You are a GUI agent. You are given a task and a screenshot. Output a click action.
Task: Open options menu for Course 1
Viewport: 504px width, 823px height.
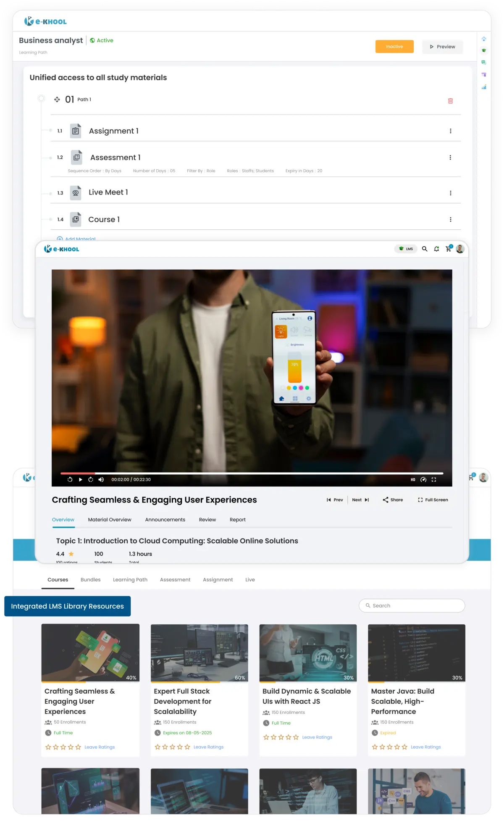pyautogui.click(x=451, y=219)
